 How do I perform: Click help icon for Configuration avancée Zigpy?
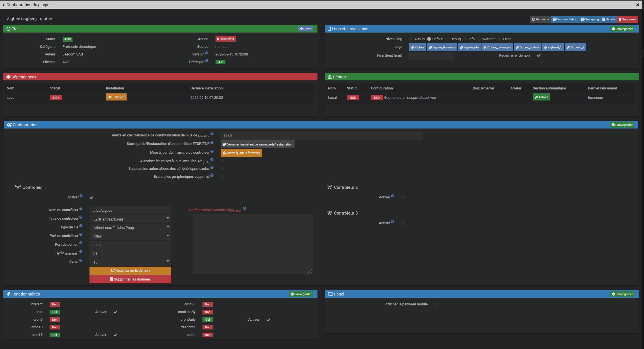pyautogui.click(x=245, y=209)
